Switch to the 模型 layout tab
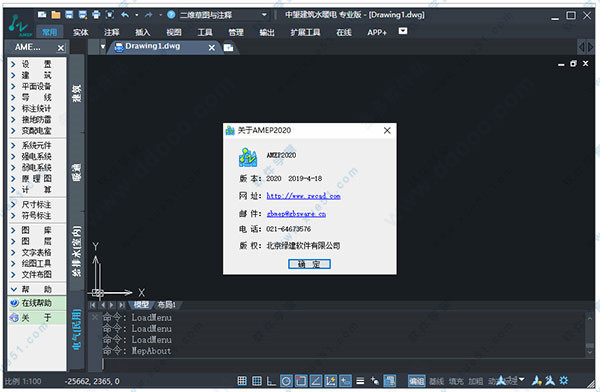 (x=141, y=305)
